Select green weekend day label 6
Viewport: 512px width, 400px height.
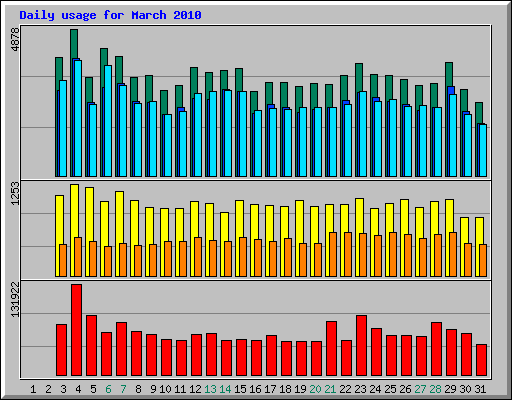coord(108,389)
